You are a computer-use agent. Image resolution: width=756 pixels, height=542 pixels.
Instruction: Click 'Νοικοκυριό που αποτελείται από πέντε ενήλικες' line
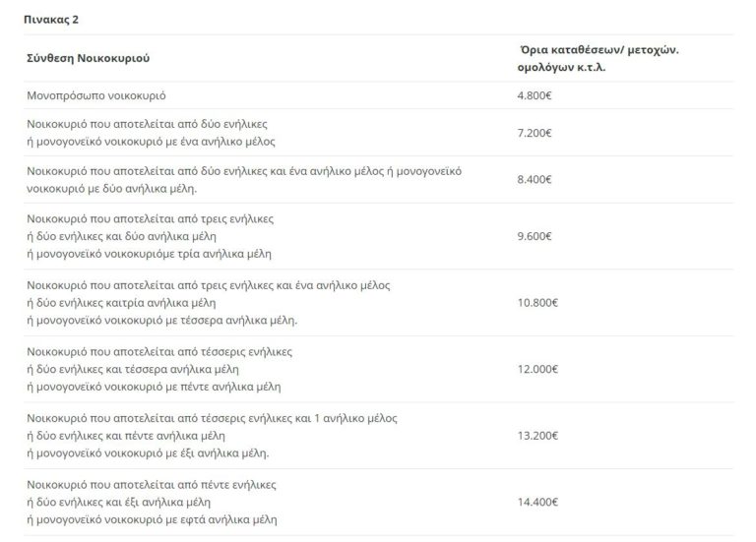(152, 485)
